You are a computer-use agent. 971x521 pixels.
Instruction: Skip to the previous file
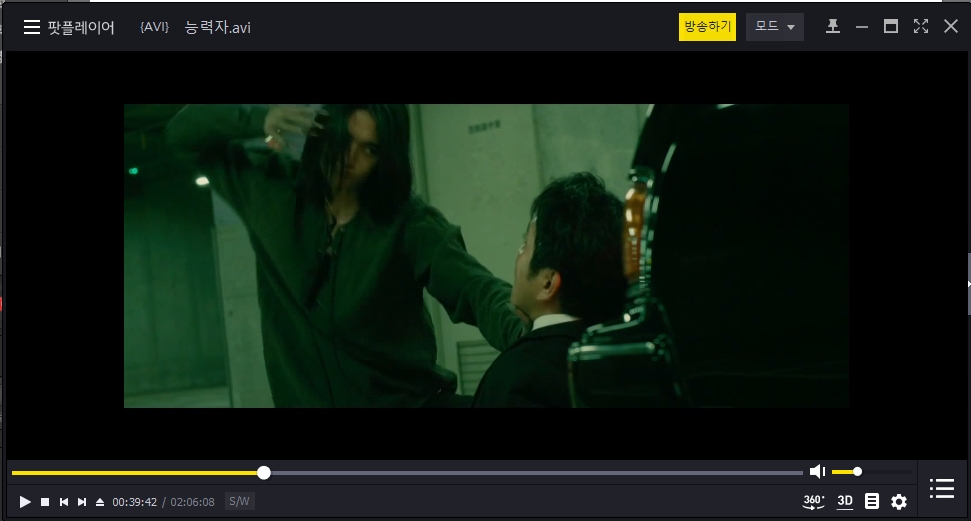[x=64, y=502]
